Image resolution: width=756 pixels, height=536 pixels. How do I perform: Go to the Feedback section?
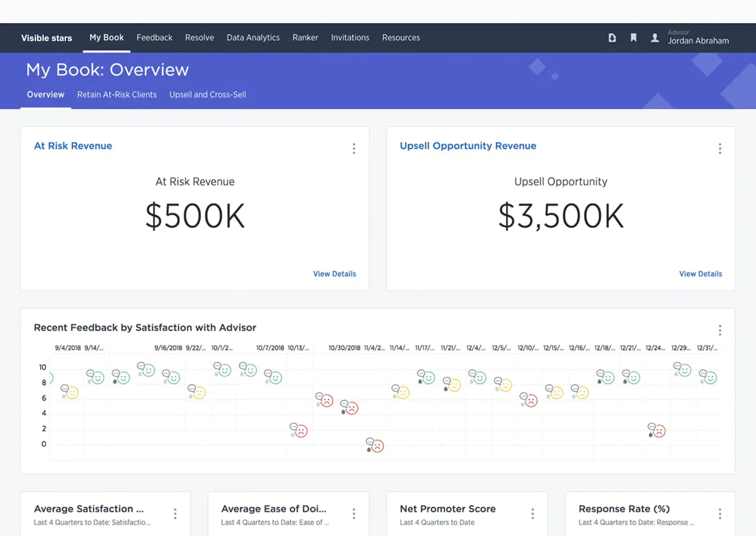tap(154, 38)
